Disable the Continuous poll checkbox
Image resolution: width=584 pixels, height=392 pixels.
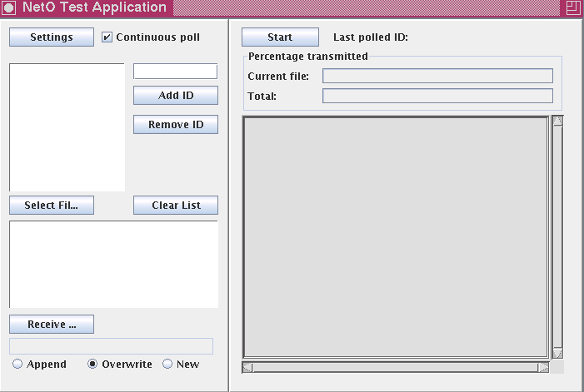tap(107, 37)
